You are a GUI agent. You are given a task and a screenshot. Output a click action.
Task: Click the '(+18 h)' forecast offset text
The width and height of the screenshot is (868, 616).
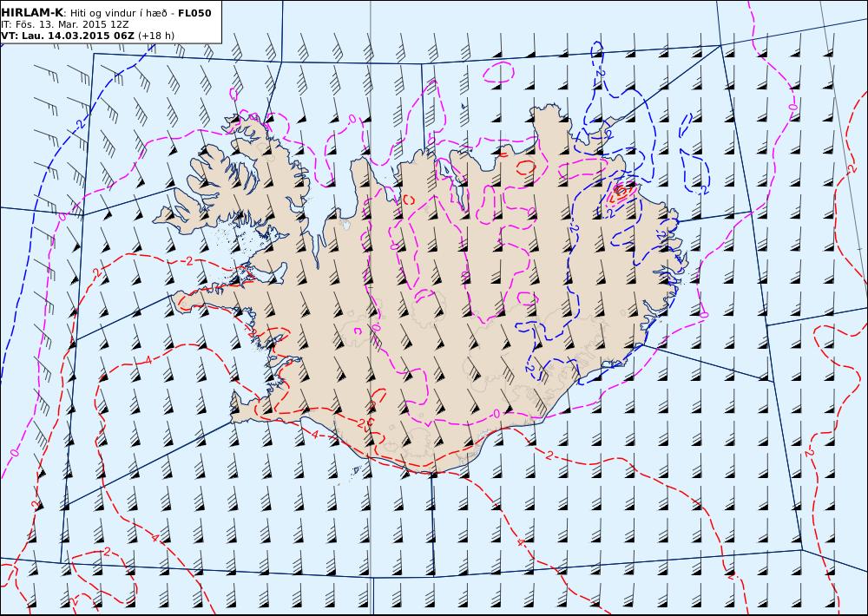(x=156, y=36)
